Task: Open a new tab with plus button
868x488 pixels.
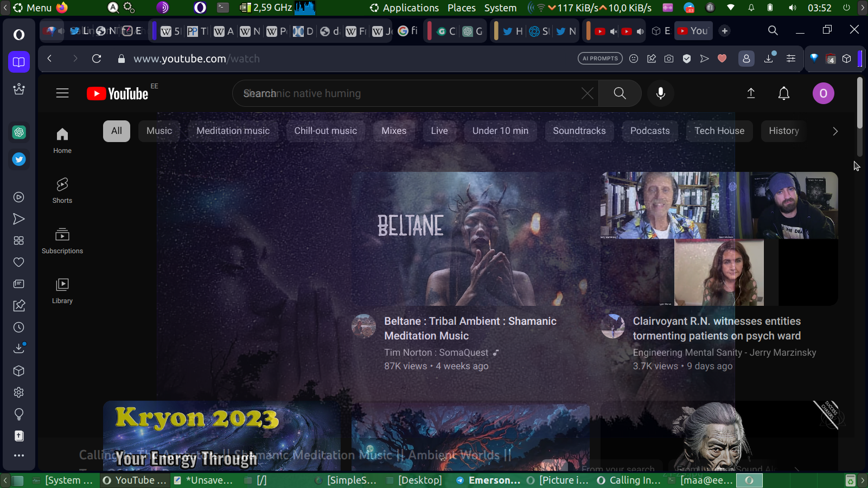Action: coord(725,31)
